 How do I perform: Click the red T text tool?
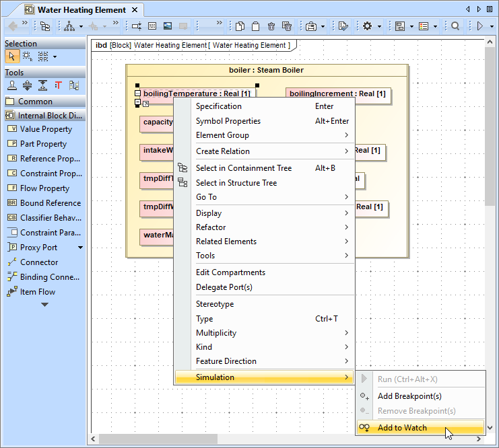(x=58, y=85)
